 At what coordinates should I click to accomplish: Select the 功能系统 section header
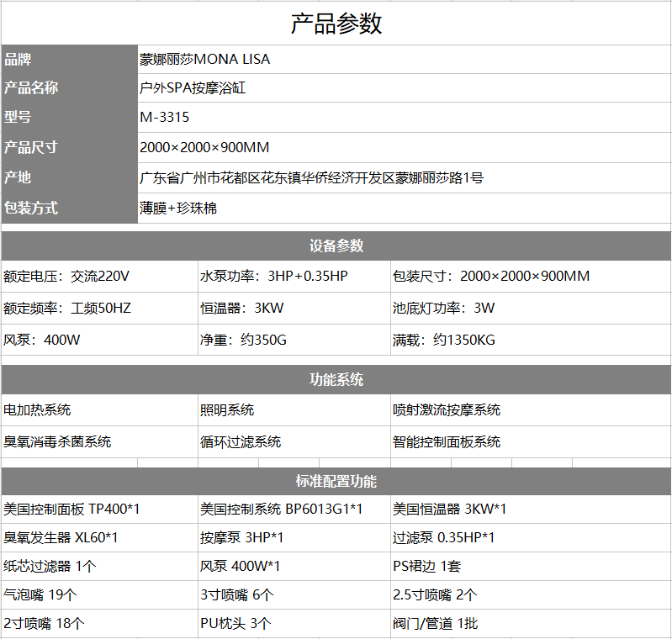(x=336, y=380)
